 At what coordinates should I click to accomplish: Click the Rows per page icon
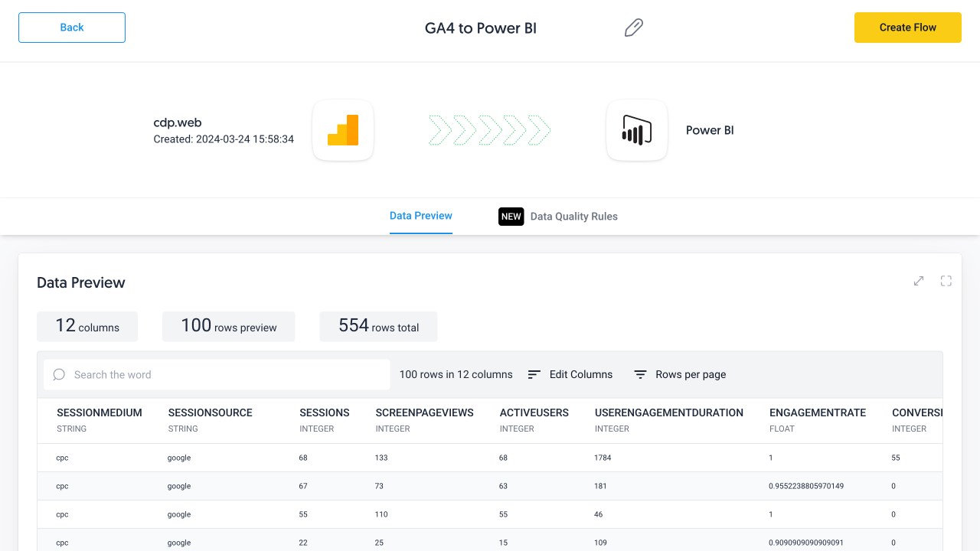click(640, 374)
